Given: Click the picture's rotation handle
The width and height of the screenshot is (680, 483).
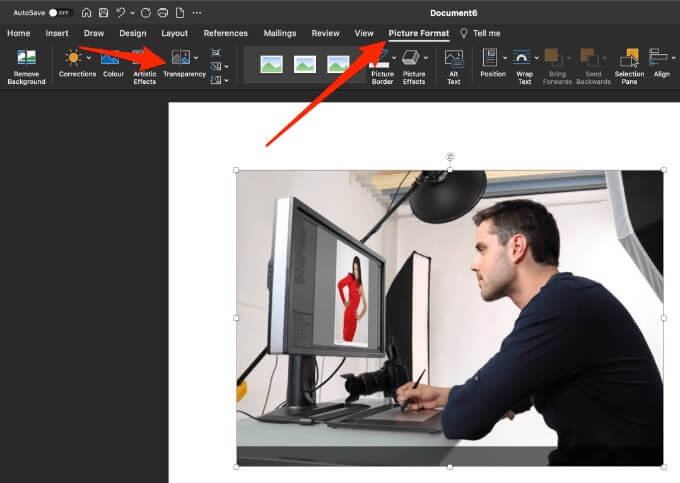Looking at the screenshot, I should pyautogui.click(x=450, y=157).
